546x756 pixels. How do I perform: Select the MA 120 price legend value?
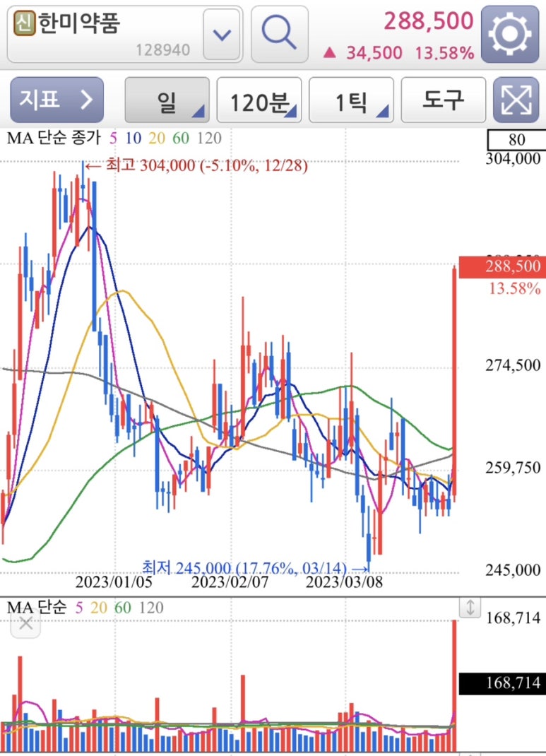(209, 138)
